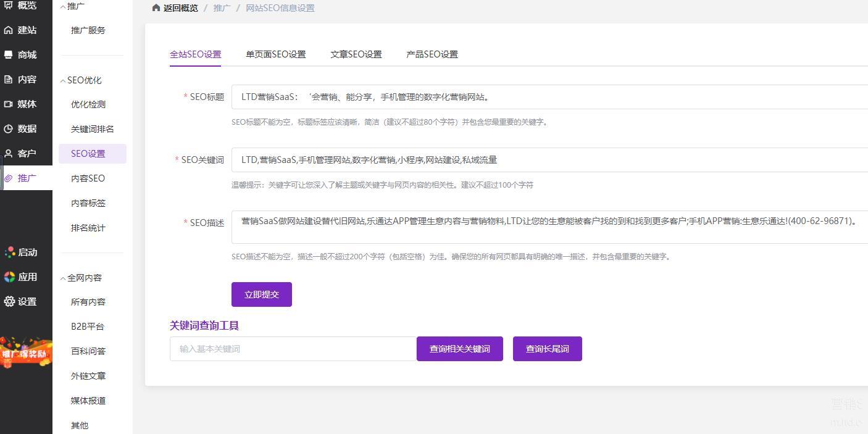Collapse the SEO优化 section

pos(63,80)
